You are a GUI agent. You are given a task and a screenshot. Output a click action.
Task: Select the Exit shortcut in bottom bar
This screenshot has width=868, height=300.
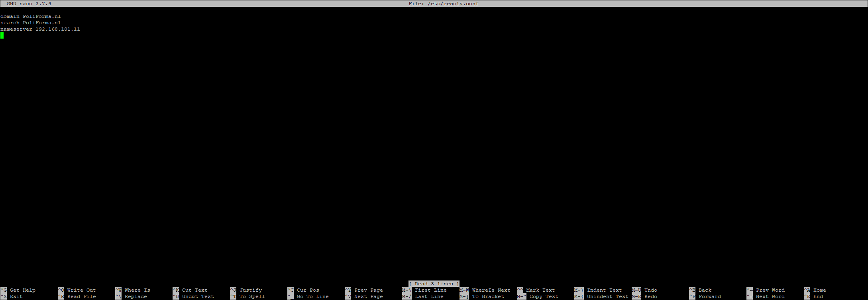16,296
